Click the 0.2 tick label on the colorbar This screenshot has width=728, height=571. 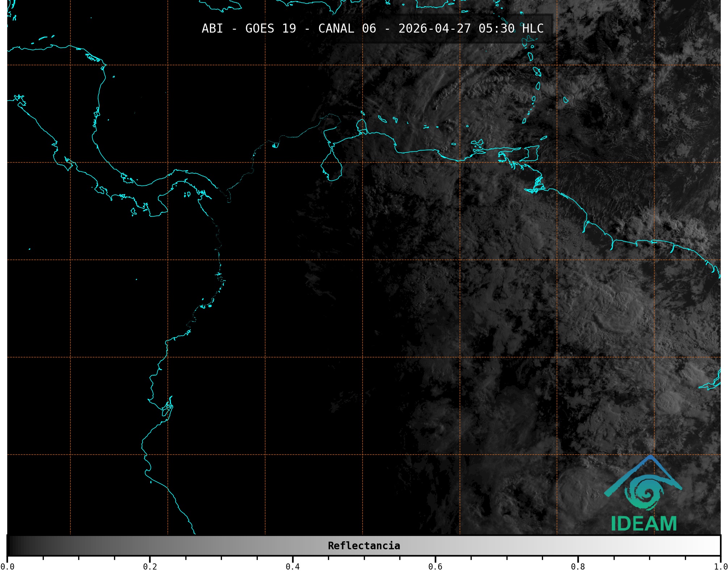tap(150, 566)
